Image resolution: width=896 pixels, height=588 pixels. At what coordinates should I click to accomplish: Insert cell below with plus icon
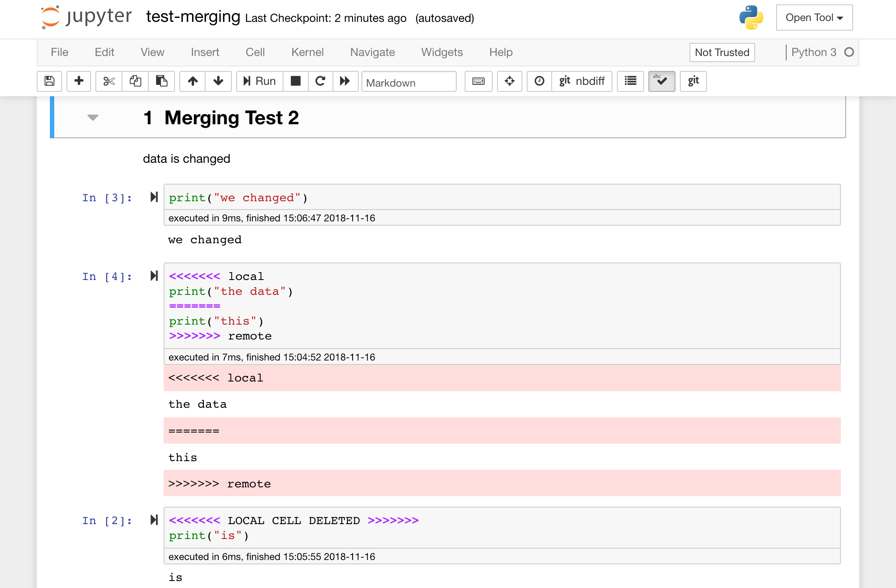[x=79, y=81]
